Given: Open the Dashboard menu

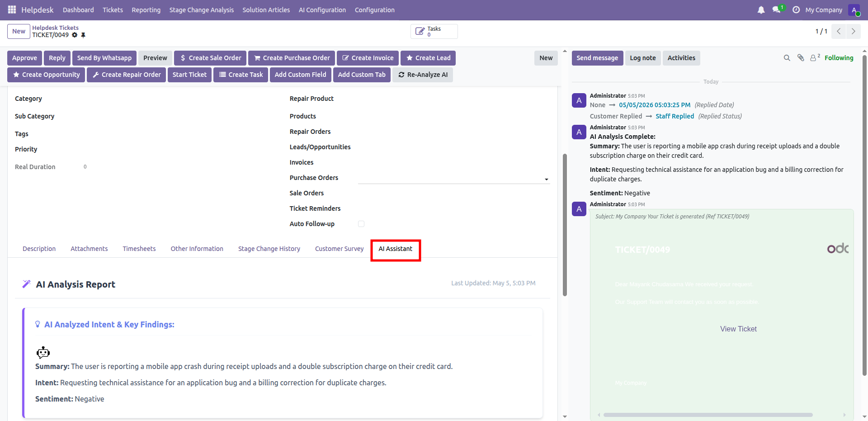Looking at the screenshot, I should 78,10.
